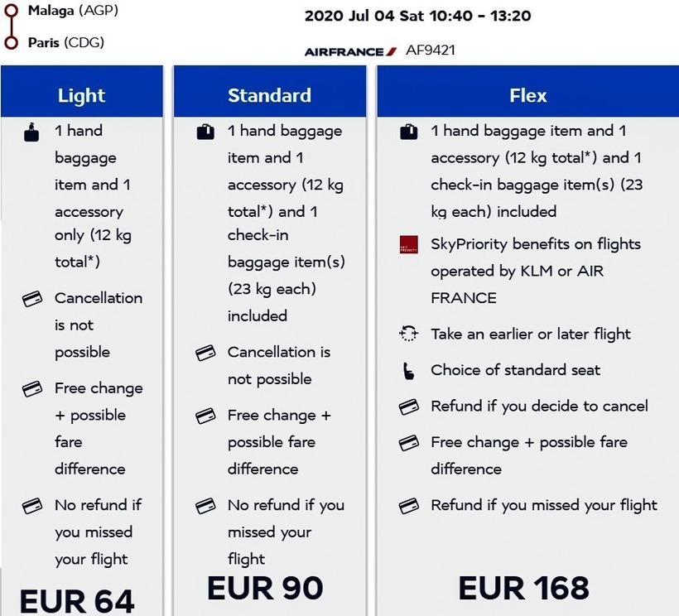Click the Light fare baggage icon
Screen dimensions: 679x616
[x=31, y=131]
